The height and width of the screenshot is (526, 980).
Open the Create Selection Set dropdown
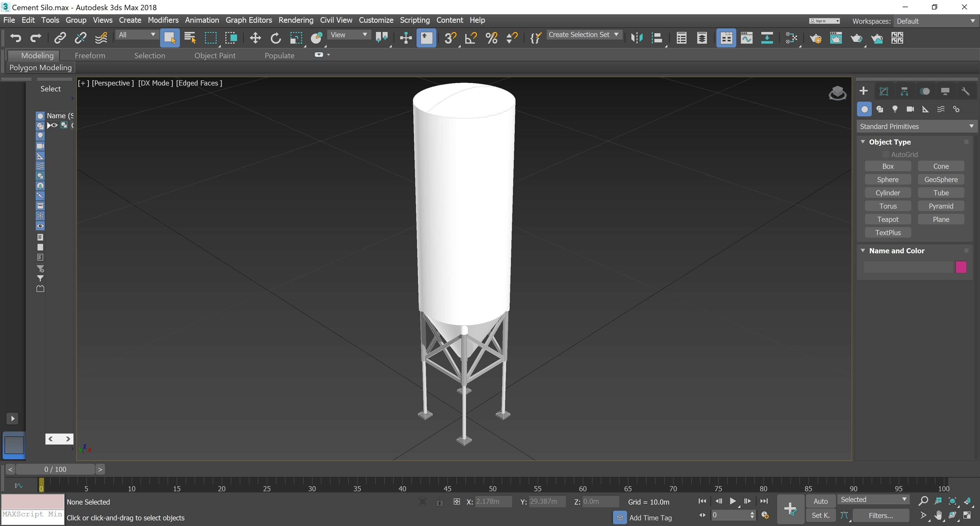(616, 35)
